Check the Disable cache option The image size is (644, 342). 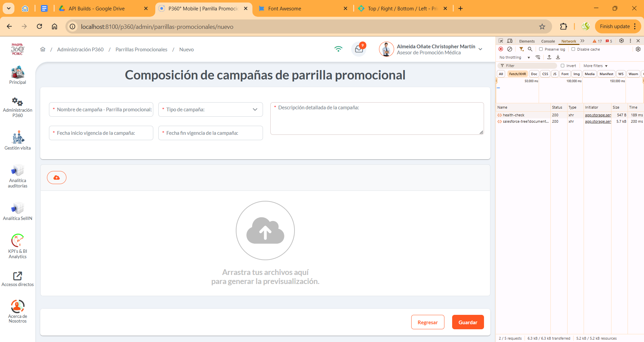[573, 49]
